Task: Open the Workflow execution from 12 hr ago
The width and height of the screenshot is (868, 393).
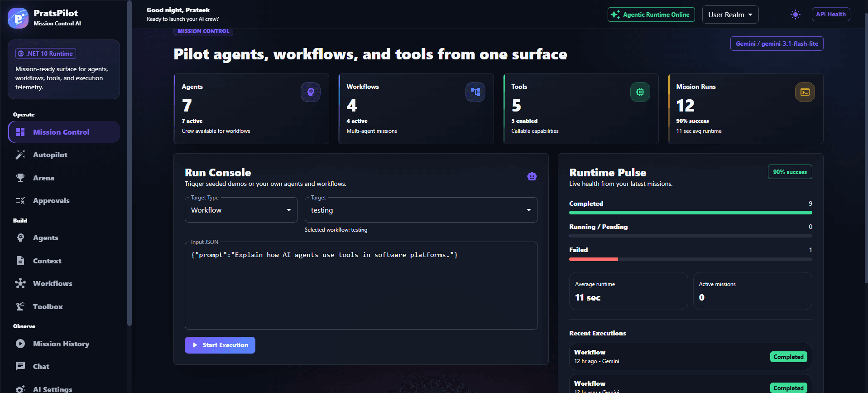Action: [x=691, y=357]
